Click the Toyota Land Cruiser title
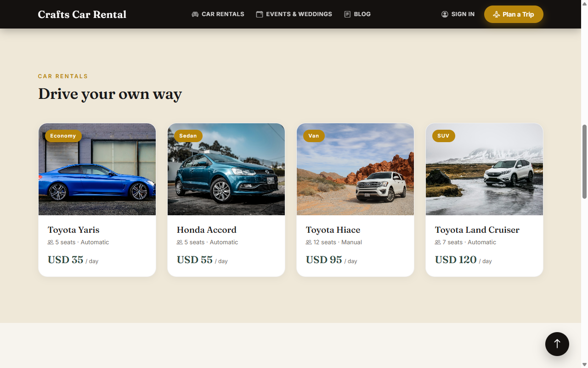The height and width of the screenshot is (368, 588). [477, 230]
